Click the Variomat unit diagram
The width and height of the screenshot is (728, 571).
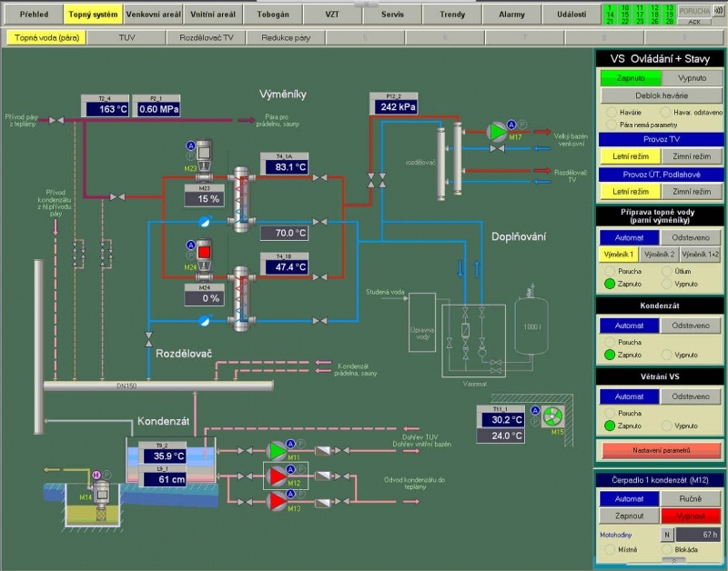(x=473, y=340)
